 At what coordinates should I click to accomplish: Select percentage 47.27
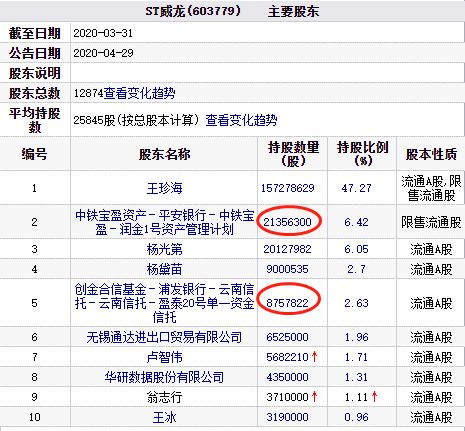click(356, 188)
